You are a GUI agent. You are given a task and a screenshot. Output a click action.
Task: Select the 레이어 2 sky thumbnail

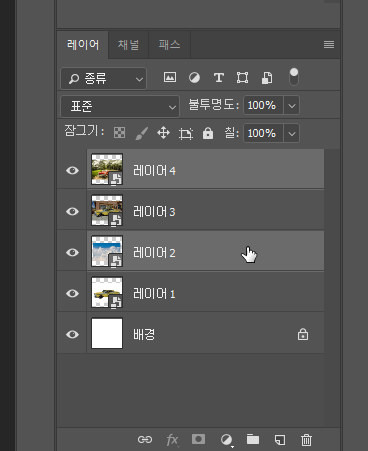click(x=107, y=251)
